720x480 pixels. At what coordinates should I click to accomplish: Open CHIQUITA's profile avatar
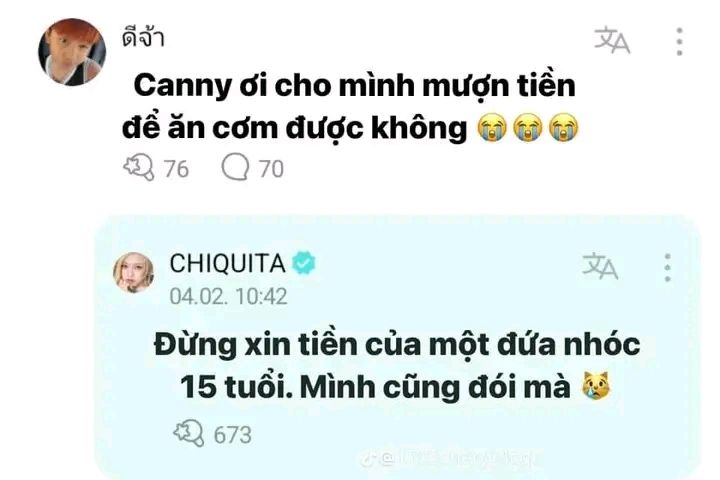(134, 272)
